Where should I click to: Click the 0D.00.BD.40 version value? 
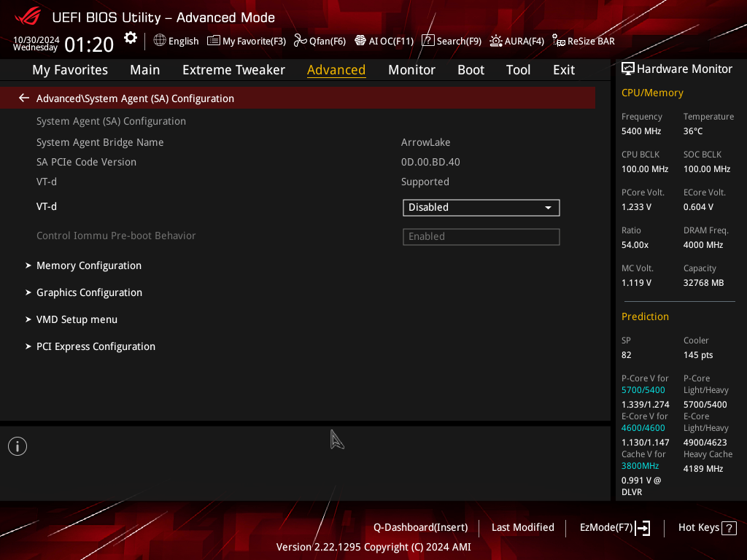click(430, 162)
